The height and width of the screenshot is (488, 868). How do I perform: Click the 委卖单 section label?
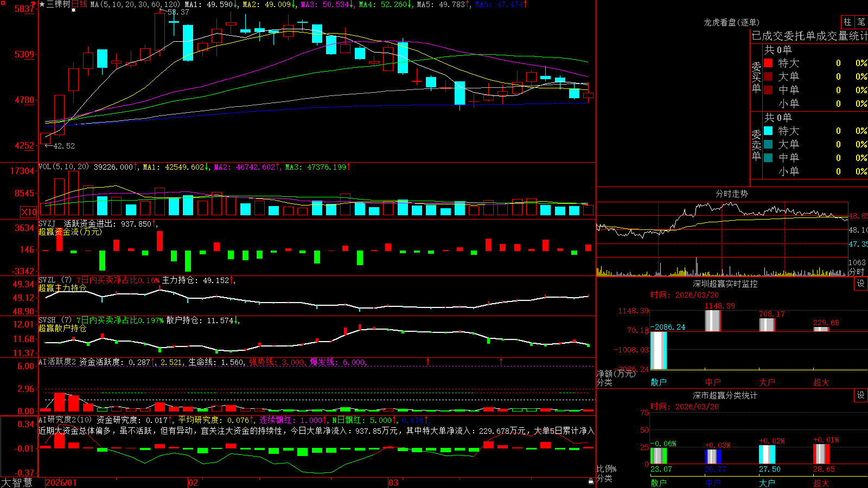coord(756,145)
